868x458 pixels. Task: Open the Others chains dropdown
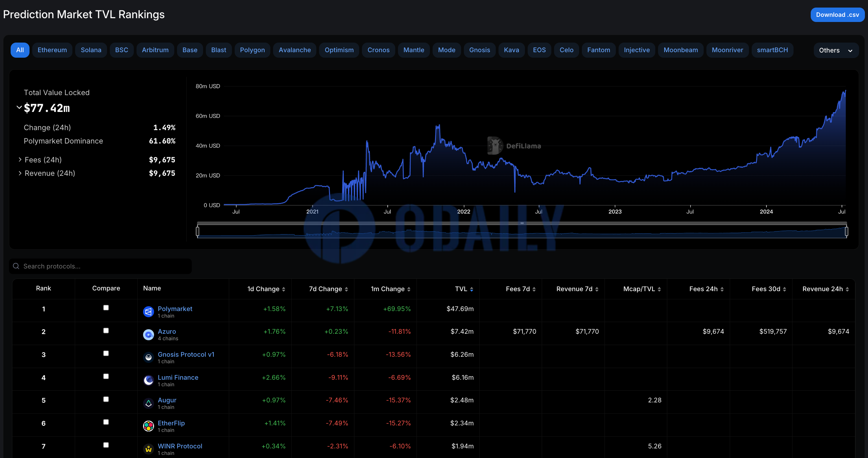pos(836,50)
